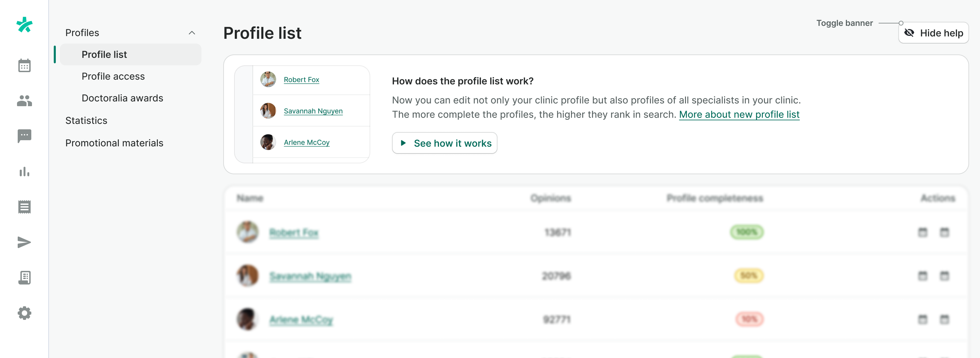Open More about new profile list link
Viewport: 980px width, 358px height.
pos(739,115)
